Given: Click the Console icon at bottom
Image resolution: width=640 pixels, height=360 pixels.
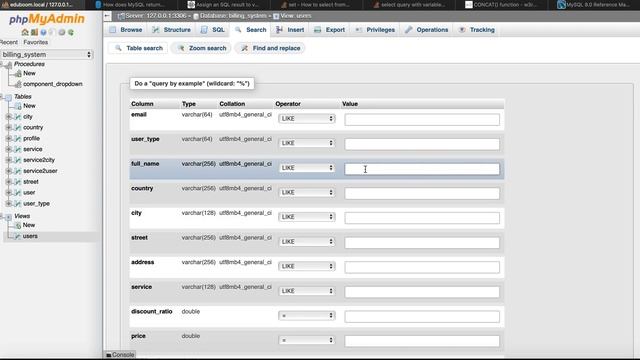Looking at the screenshot, I should point(109,355).
